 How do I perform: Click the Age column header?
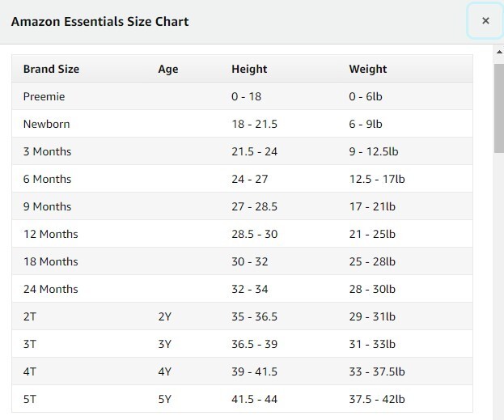point(168,69)
